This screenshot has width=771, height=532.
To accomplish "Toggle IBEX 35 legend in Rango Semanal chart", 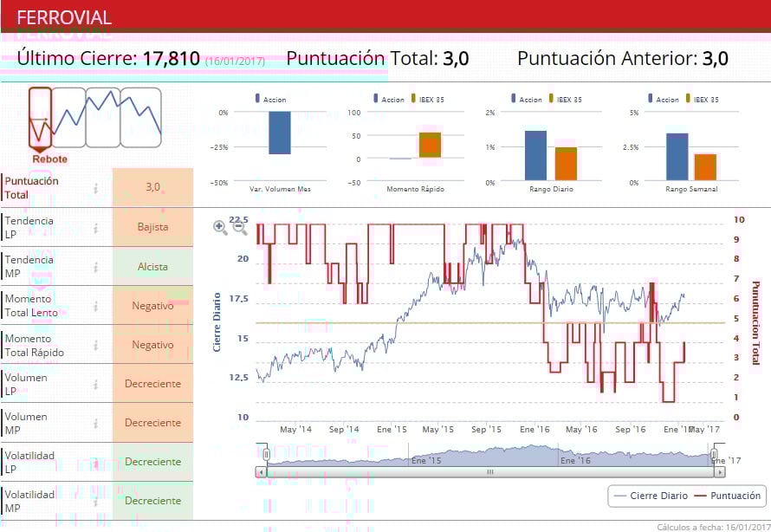I will tap(702, 99).
